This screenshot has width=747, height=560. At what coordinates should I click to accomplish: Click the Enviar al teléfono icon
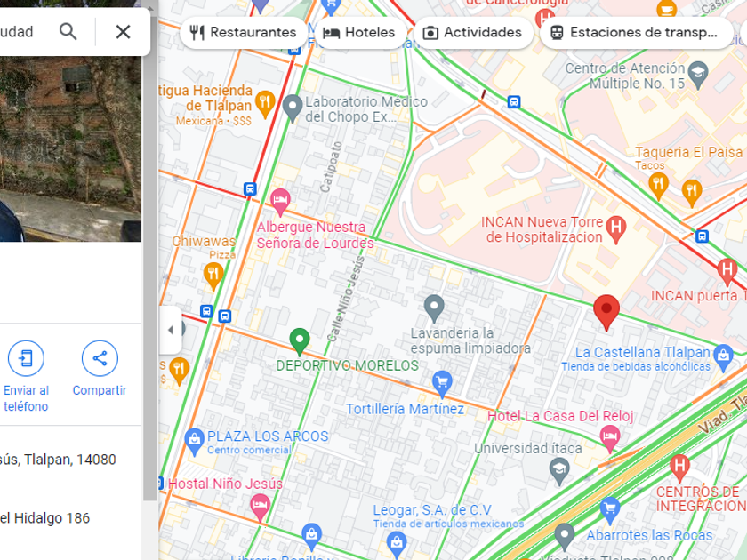pos(26,358)
